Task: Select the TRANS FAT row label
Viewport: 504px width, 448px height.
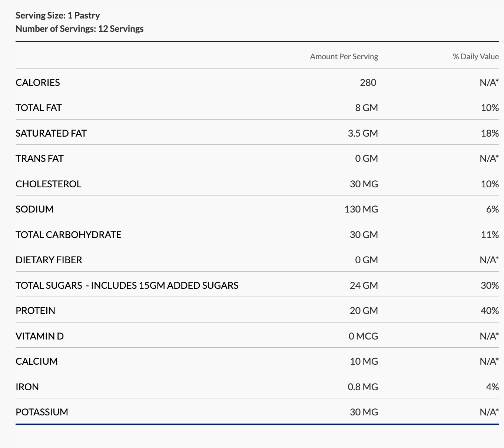Action: 40,158
